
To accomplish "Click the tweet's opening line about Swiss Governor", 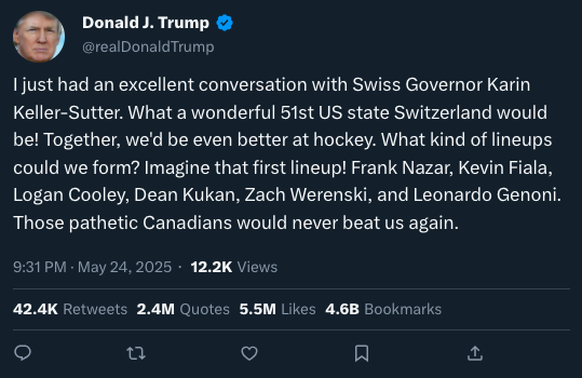I will click(x=272, y=85).
